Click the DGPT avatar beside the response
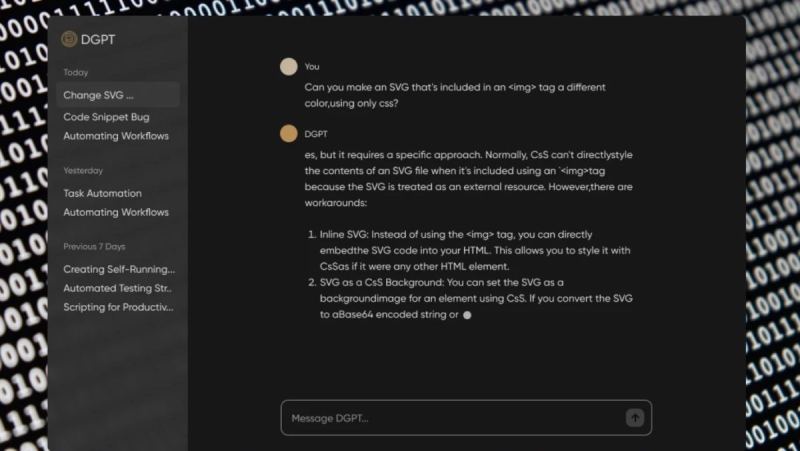Viewport: 800px width, 451px height. click(289, 133)
